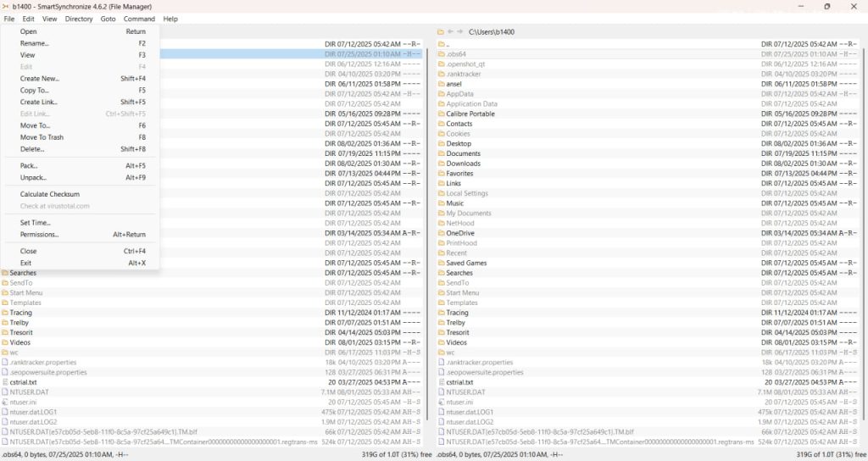Choose Copy To... from the menu
Viewport: 868px width, 461px height.
pyautogui.click(x=80, y=90)
